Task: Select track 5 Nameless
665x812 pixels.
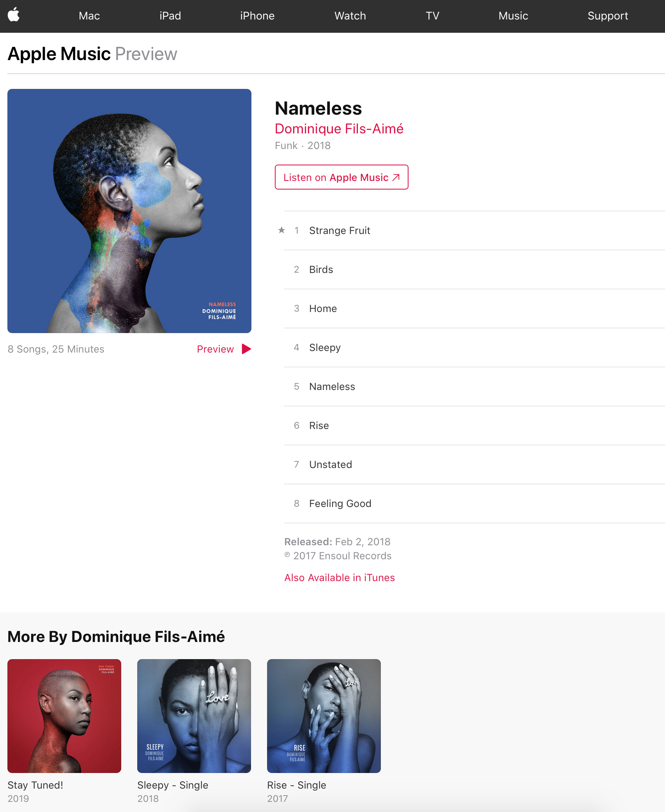Action: [x=474, y=386]
